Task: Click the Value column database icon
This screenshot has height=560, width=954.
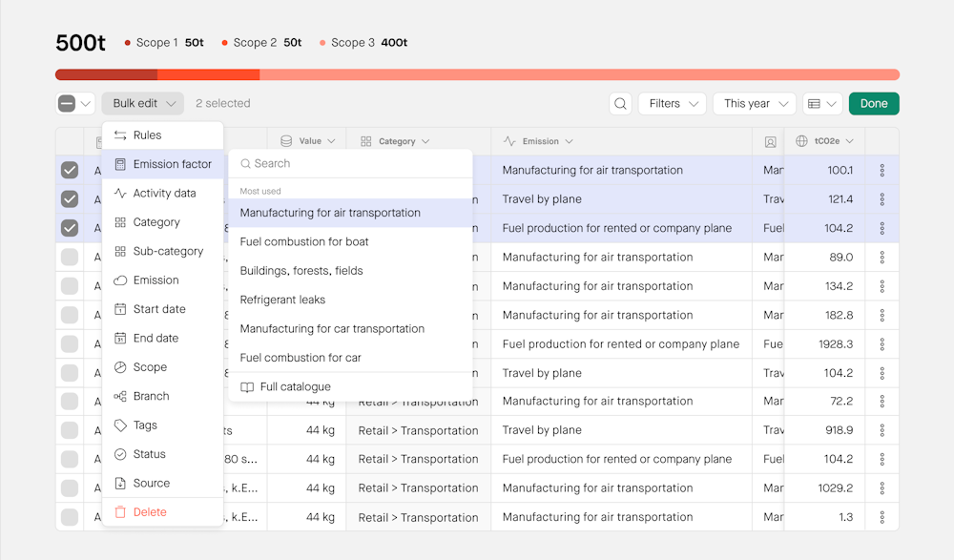Action: pyautogui.click(x=285, y=141)
